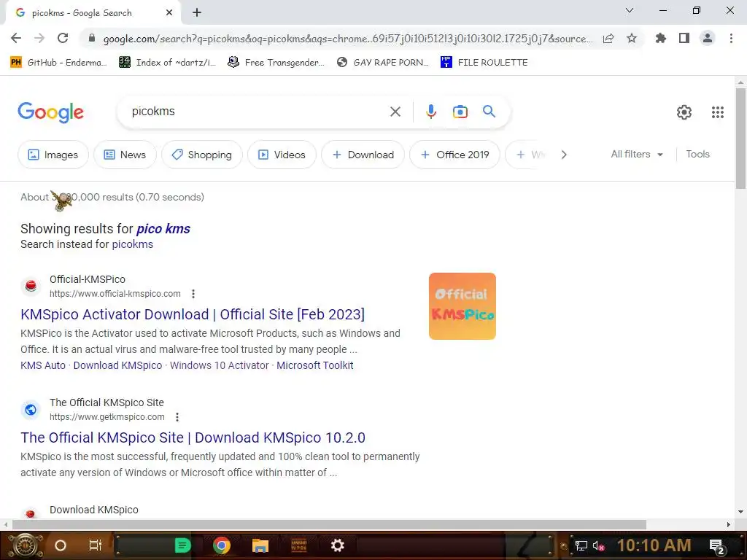Image resolution: width=747 pixels, height=560 pixels.
Task: Clear the search box with the X
Action: point(395,112)
